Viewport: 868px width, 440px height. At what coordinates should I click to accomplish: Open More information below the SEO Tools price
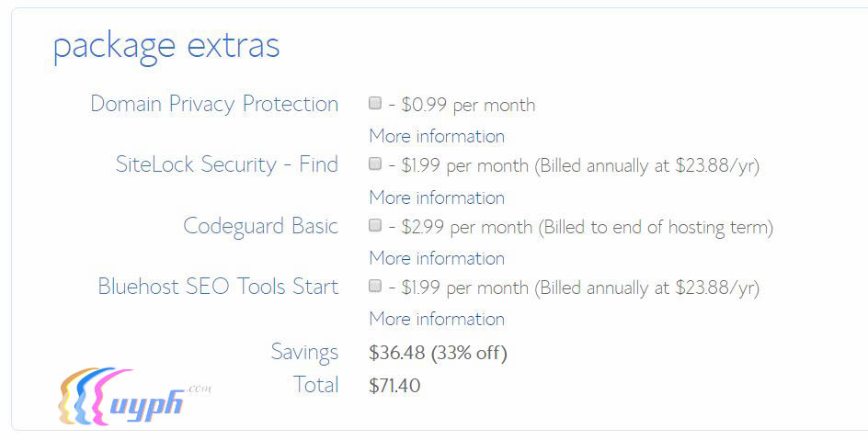click(437, 319)
